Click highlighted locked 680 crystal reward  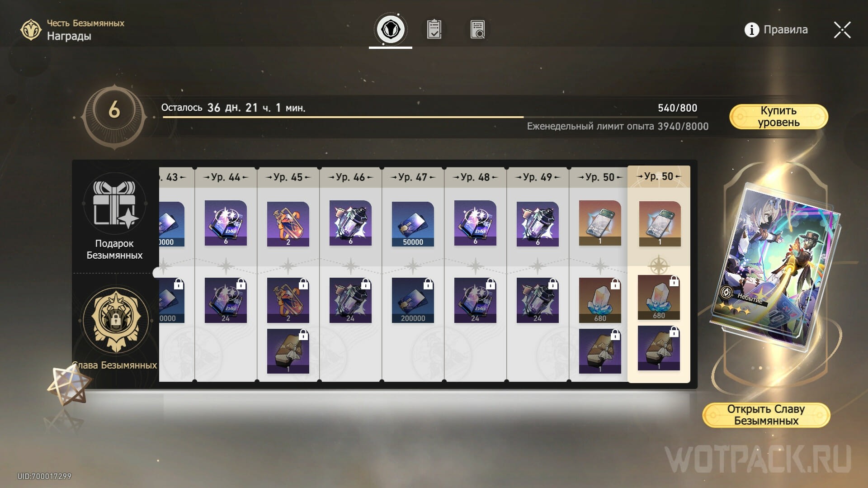click(x=659, y=298)
